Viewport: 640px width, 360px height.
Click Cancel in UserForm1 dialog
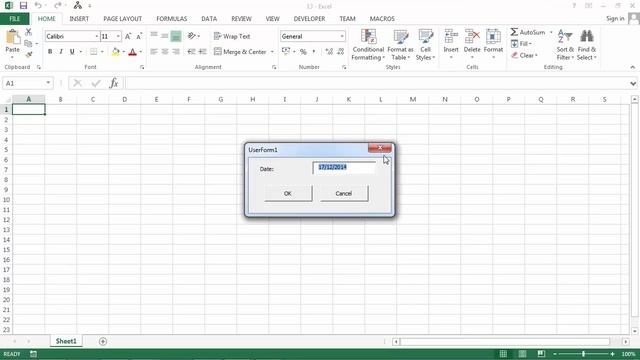point(344,193)
